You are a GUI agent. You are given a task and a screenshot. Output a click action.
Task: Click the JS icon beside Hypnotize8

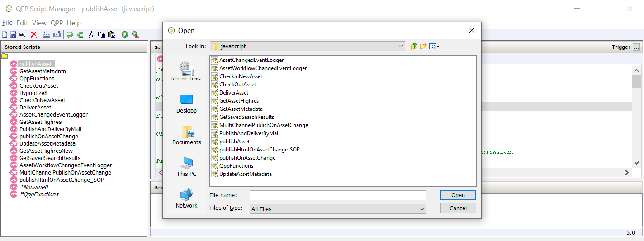[14, 93]
